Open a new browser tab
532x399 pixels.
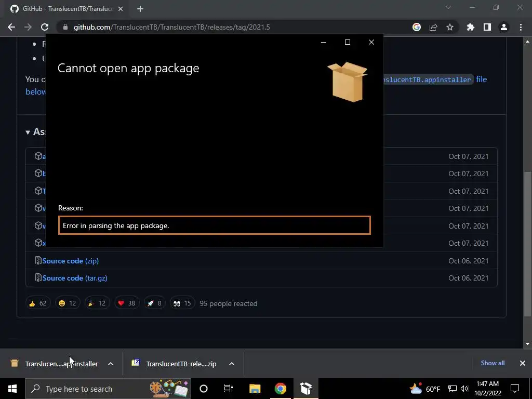click(x=140, y=9)
